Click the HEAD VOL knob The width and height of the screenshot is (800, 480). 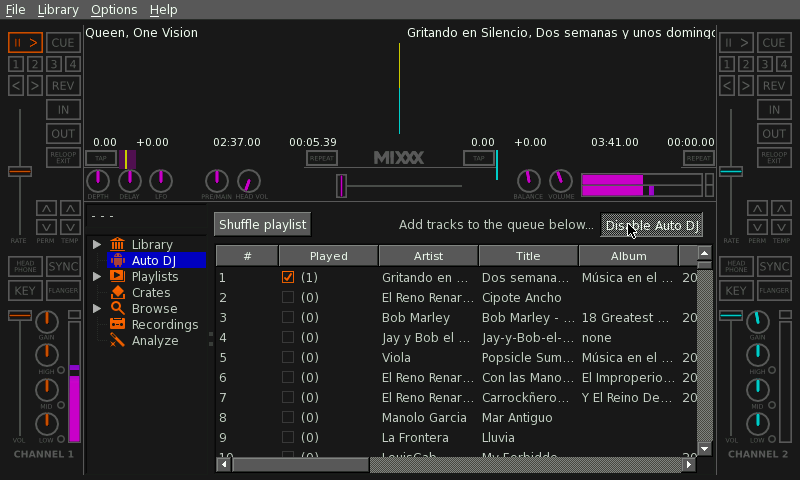pyautogui.click(x=248, y=181)
